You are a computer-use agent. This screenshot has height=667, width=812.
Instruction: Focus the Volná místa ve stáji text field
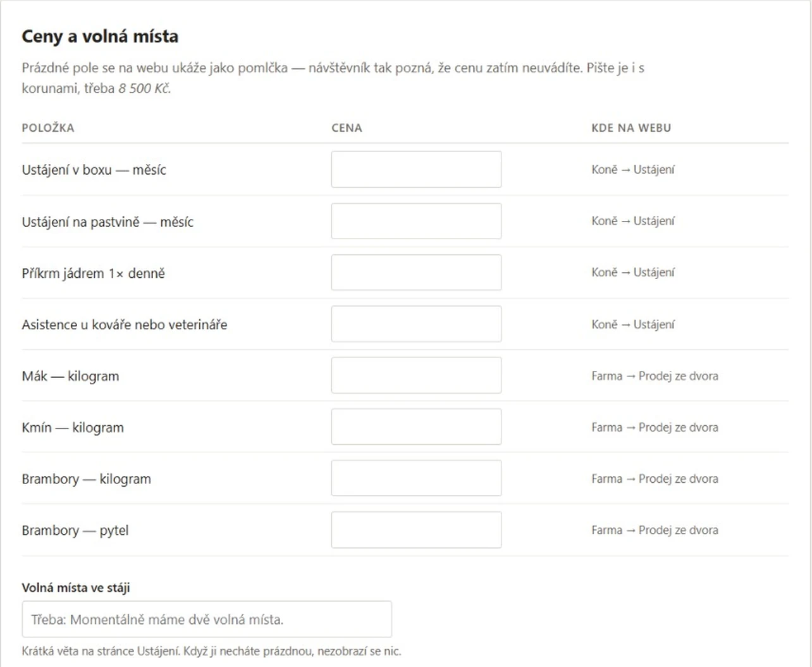pos(207,619)
